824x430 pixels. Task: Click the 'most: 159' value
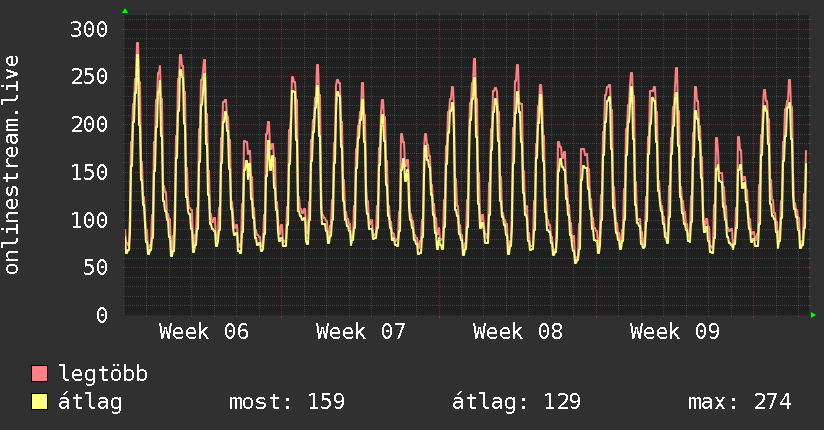point(287,402)
